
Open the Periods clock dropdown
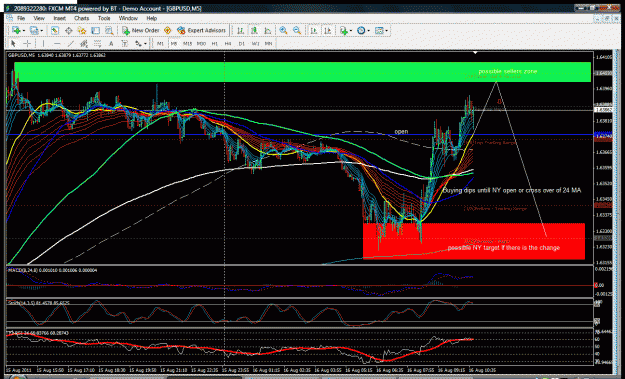(x=368, y=31)
